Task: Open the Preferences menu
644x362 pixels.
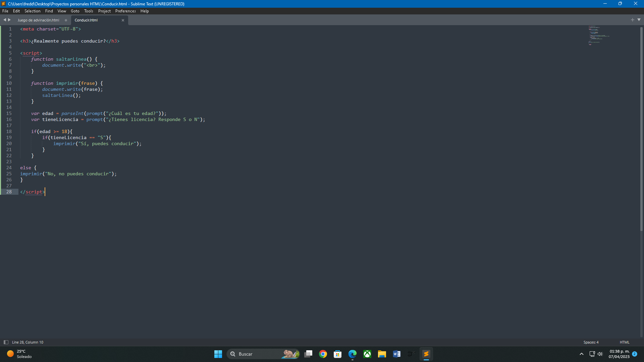Action: tap(125, 11)
